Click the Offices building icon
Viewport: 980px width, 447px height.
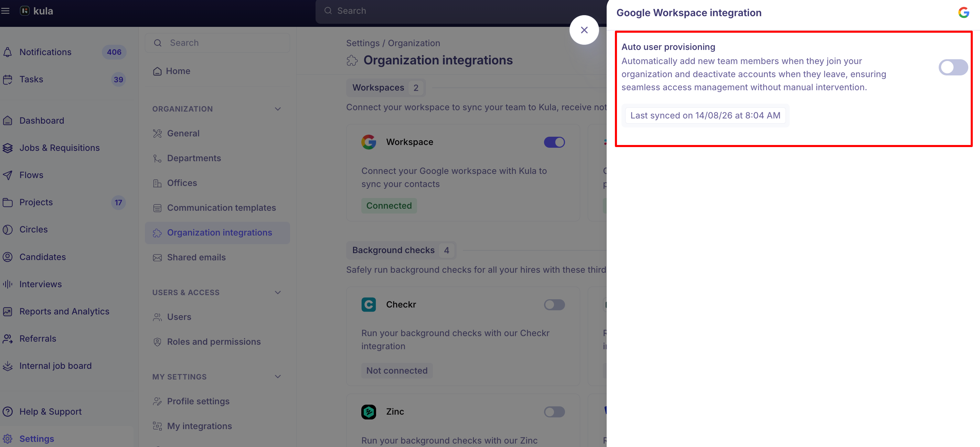pyautogui.click(x=157, y=183)
